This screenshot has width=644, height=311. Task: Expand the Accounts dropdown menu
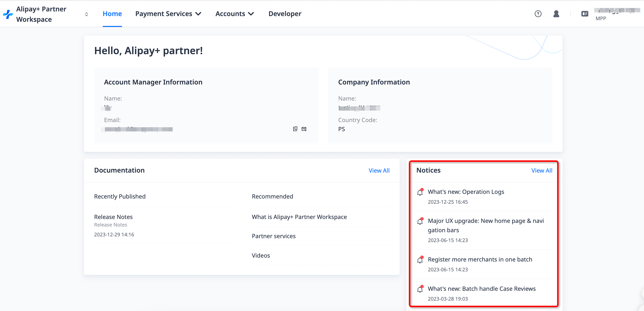235,14
